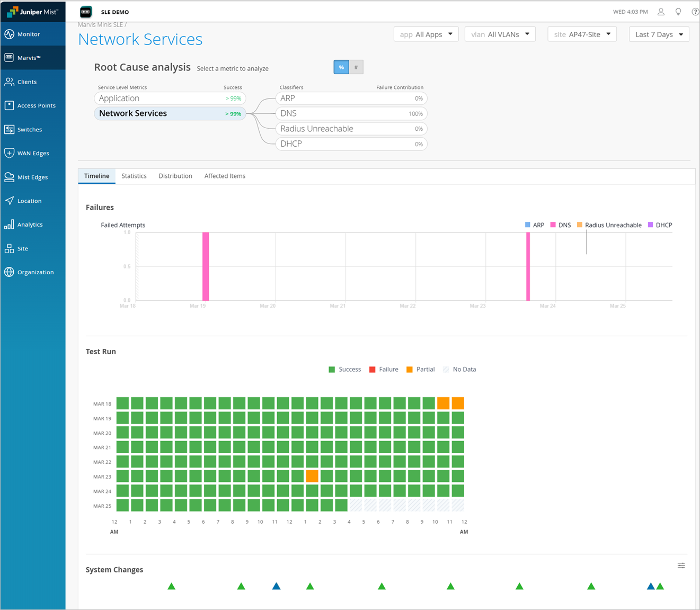Open the WAN Edges shield icon

pyautogui.click(x=9, y=153)
